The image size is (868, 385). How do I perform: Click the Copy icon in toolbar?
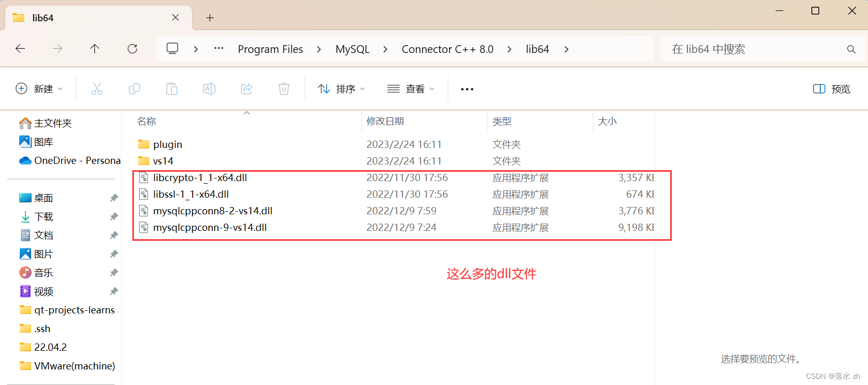134,89
